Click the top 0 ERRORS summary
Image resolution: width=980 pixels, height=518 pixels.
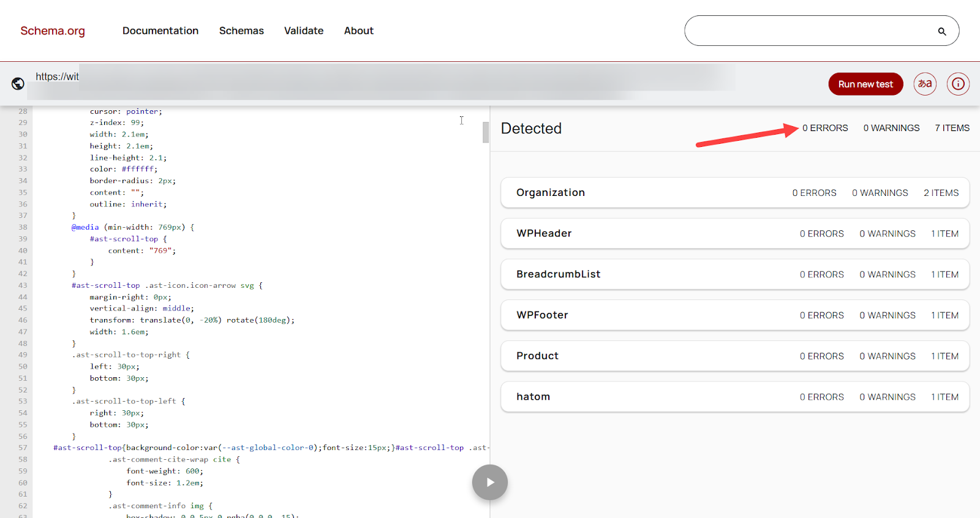(x=825, y=128)
